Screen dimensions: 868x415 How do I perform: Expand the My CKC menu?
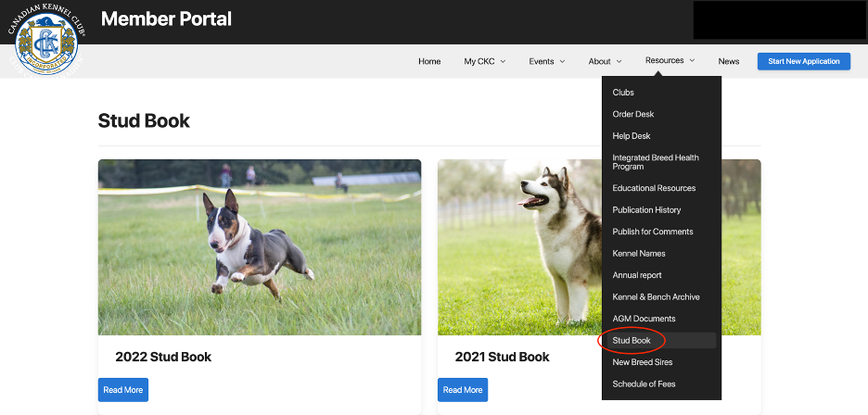pos(485,61)
